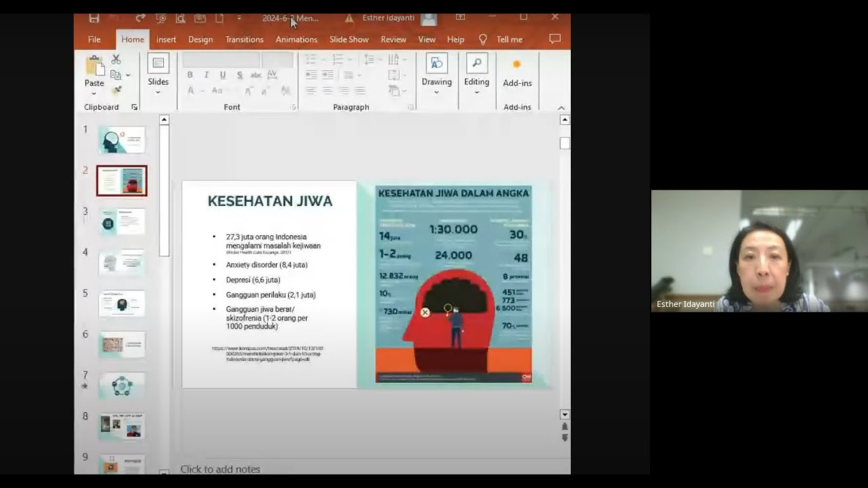Click the Format Painter brush icon
This screenshot has width=868, height=488.
click(x=117, y=89)
